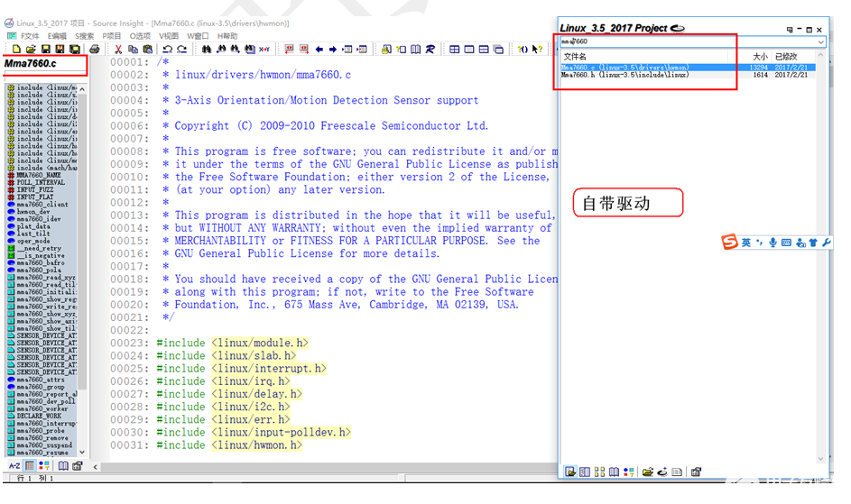Image resolution: width=851 pixels, height=504 pixels.
Task: Select Mma7660.h in project file list
Action: click(687, 75)
